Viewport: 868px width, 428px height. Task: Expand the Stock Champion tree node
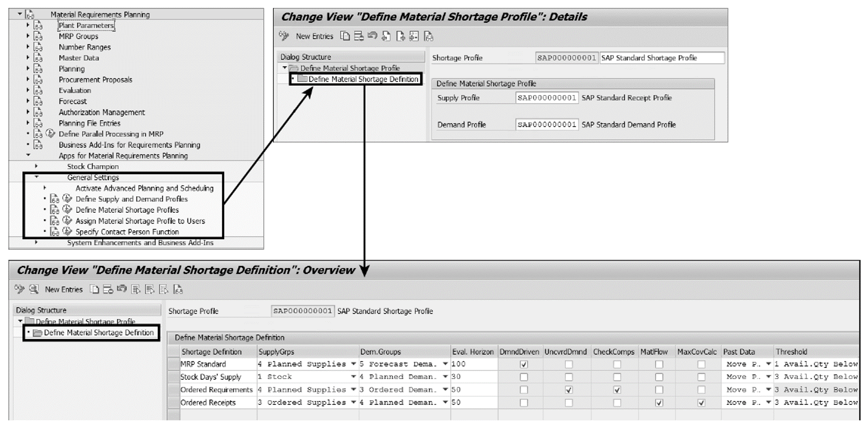[36, 166]
